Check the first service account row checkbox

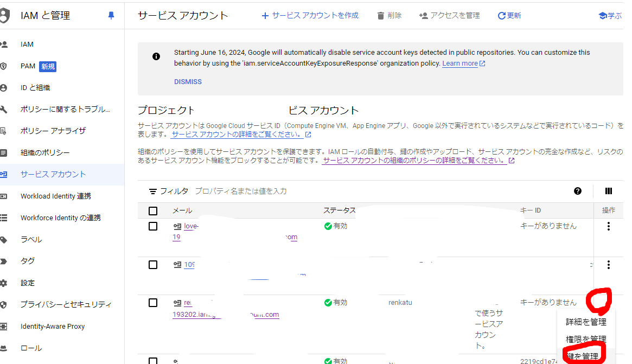(x=152, y=226)
